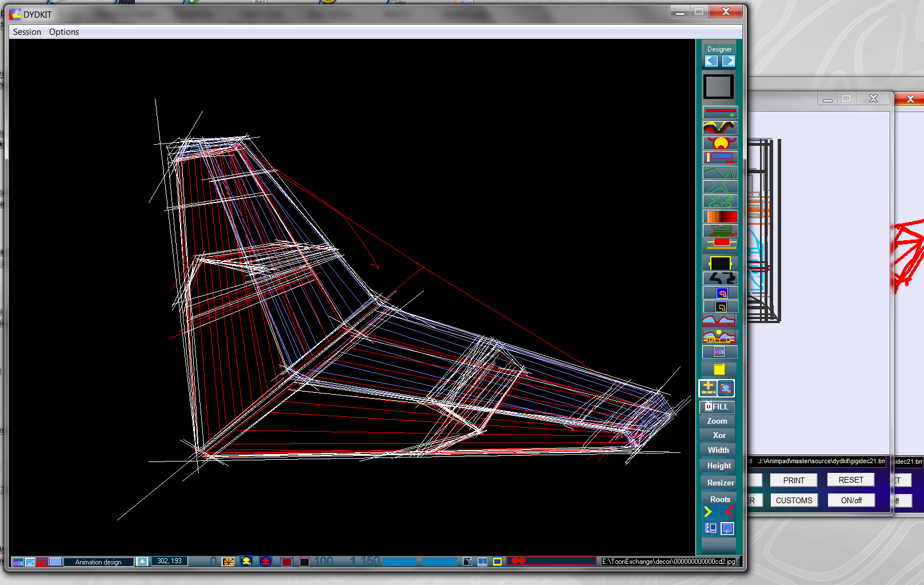Click the red left chevron under Roots
The image size is (924, 585).
(728, 512)
